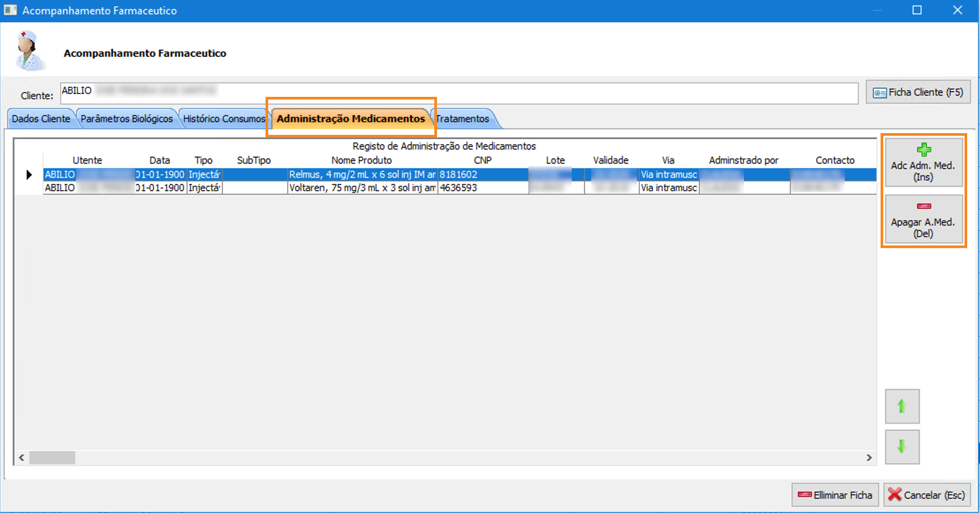
Task: Click horizontal scrollbar left arrow
Action: (x=21, y=458)
